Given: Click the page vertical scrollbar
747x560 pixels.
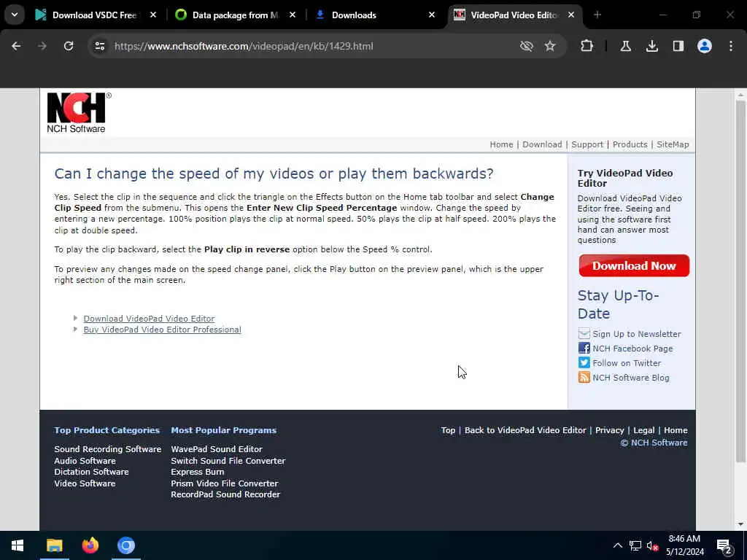Looking at the screenshot, I should click(740, 281).
